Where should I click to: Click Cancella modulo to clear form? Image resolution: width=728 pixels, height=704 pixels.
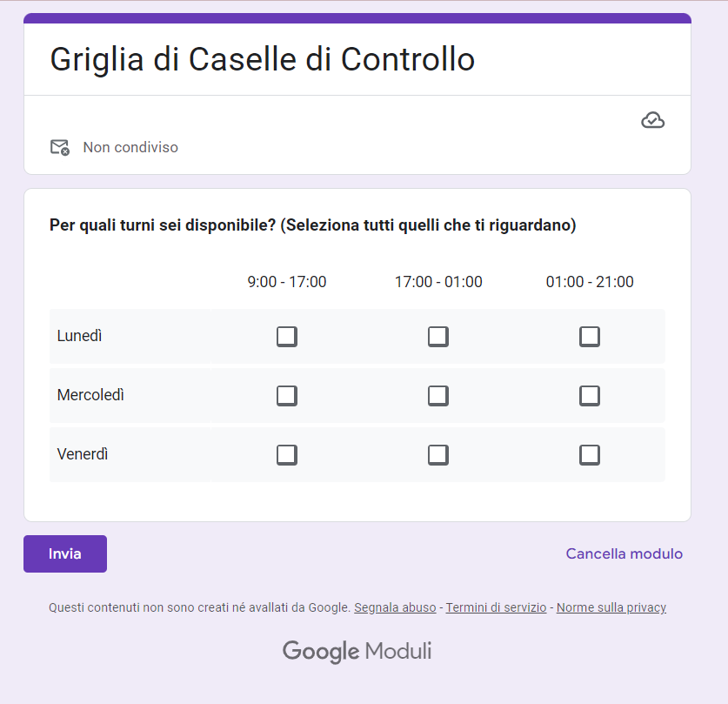tap(624, 553)
